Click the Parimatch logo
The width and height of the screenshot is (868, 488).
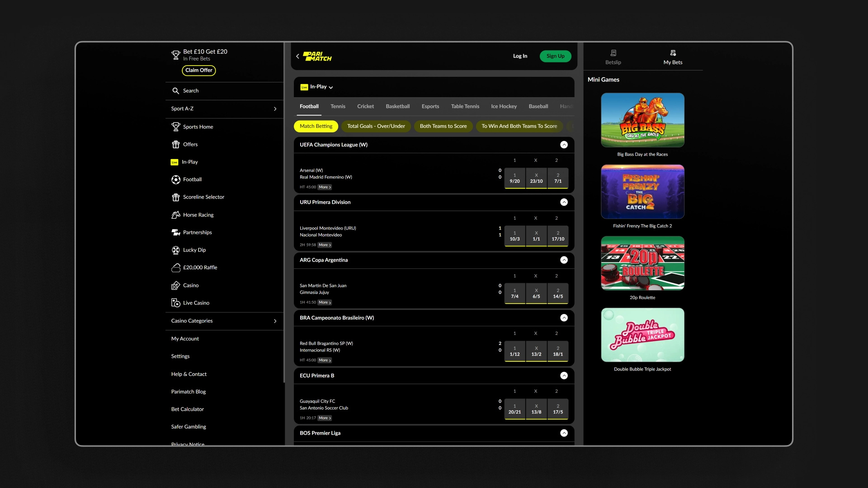[317, 56]
